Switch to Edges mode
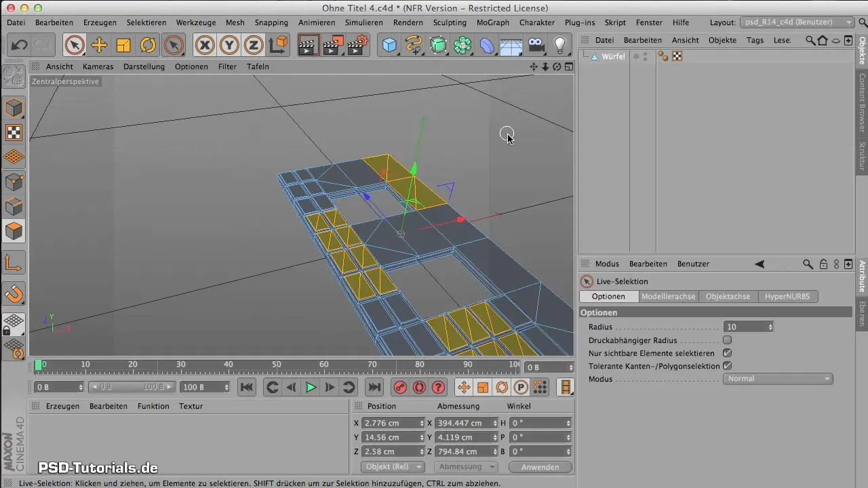The height and width of the screenshot is (488, 868). click(x=14, y=206)
